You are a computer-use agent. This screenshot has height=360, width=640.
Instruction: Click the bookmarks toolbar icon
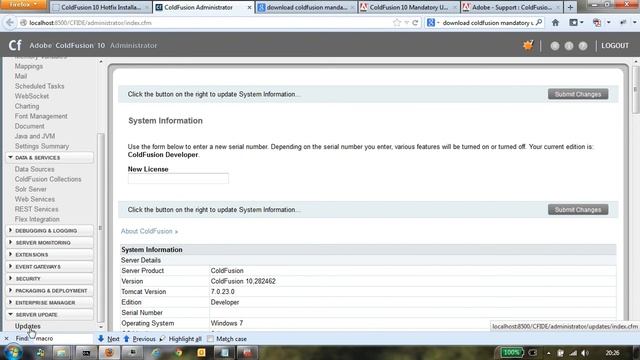573,23
